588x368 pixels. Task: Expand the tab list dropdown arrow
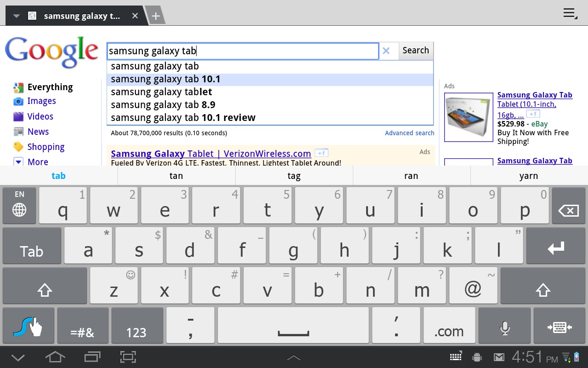tap(17, 16)
